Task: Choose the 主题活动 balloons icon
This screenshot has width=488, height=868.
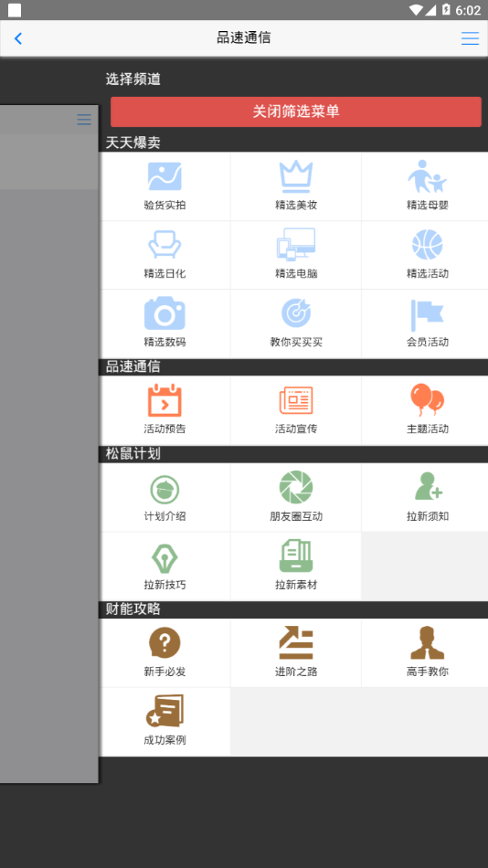Action: (427, 399)
